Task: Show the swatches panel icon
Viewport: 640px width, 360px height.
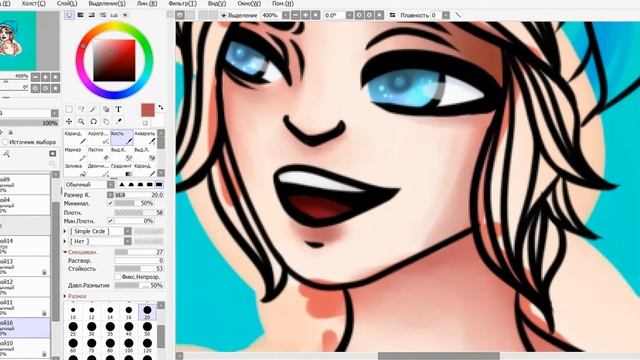Action: point(114,15)
